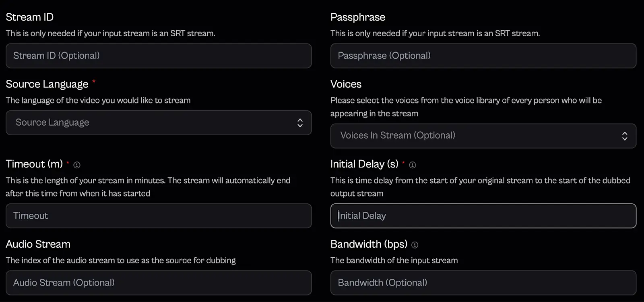Image resolution: width=644 pixels, height=302 pixels.
Task: Click the Passphrase heading label
Action: (358, 17)
